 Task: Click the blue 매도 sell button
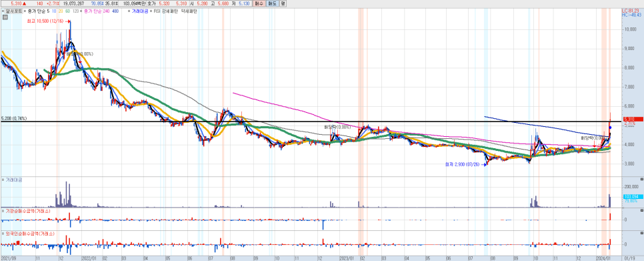[272, 3]
